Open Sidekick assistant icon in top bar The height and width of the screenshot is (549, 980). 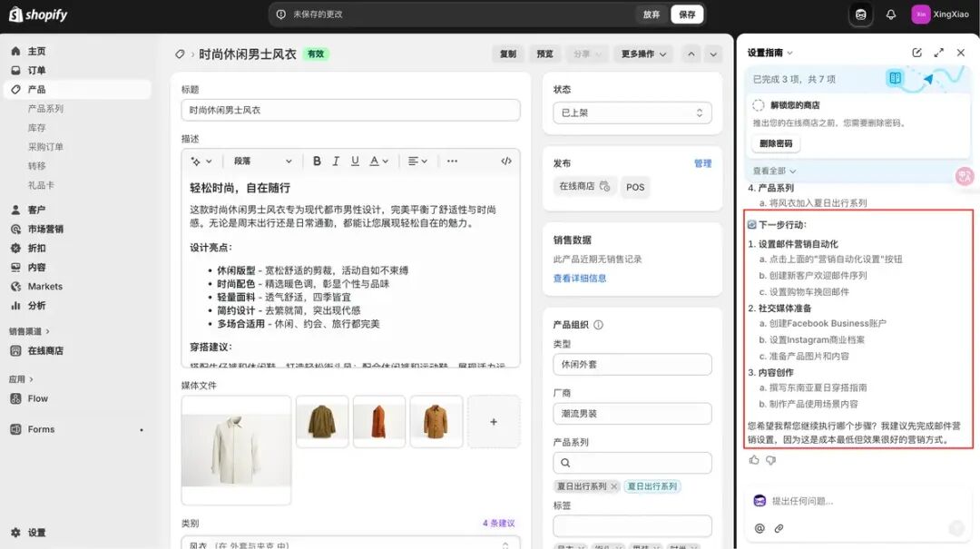tap(860, 15)
